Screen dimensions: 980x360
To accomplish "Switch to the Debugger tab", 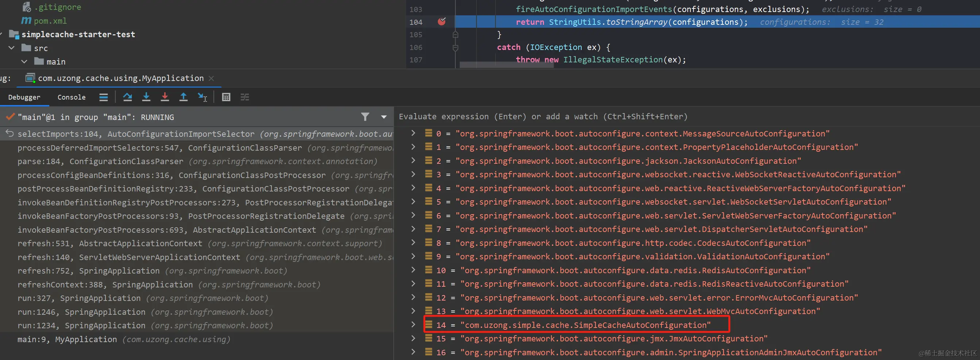I will click(x=24, y=97).
